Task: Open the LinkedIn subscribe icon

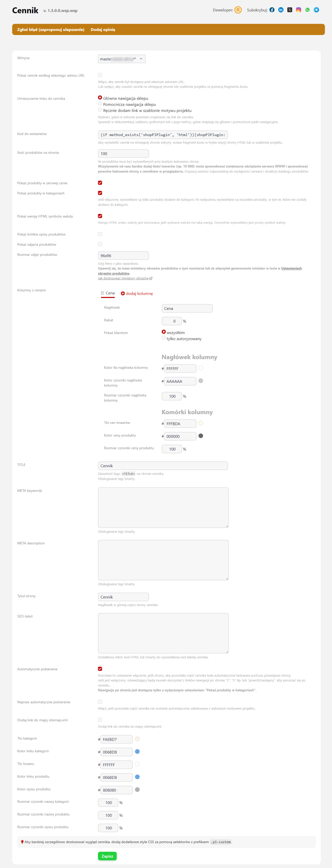Action: [x=281, y=10]
